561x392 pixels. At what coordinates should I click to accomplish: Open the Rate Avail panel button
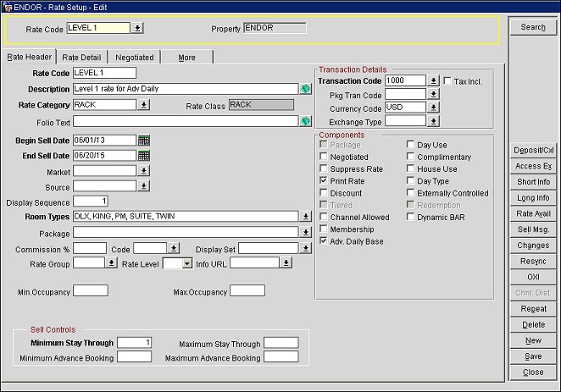coord(533,213)
